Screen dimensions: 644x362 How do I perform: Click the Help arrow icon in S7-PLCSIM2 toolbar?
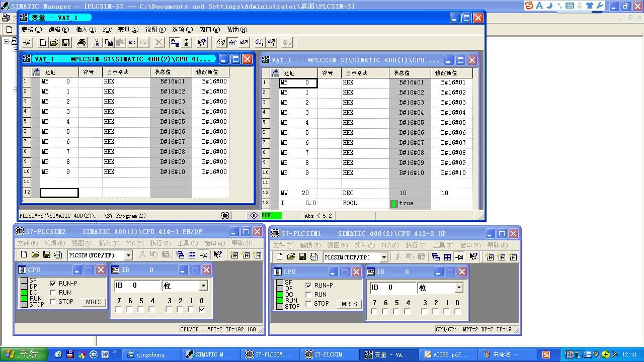218,255
